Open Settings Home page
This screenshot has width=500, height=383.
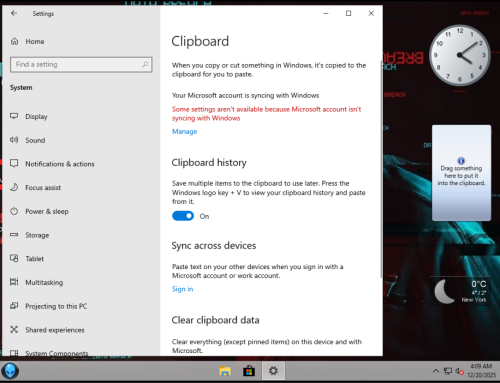(28, 41)
